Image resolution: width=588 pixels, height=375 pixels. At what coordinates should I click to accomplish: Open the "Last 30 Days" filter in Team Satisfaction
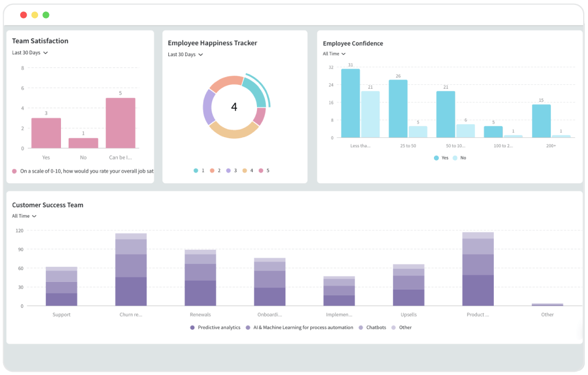(x=30, y=52)
